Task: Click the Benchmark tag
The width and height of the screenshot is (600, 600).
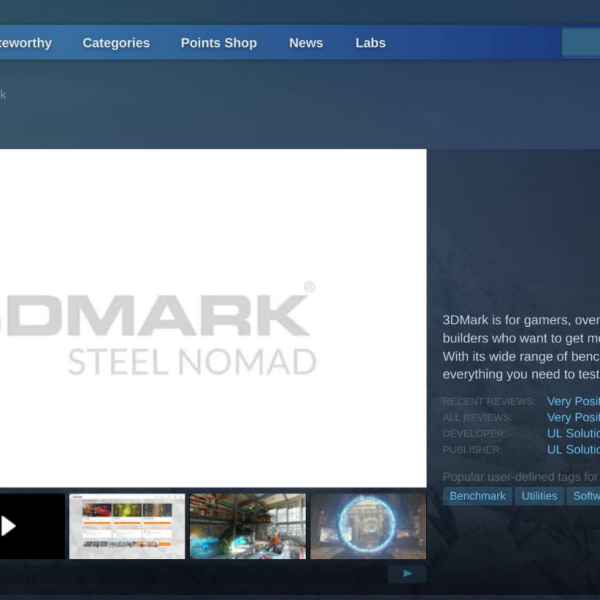Action: coord(477,496)
